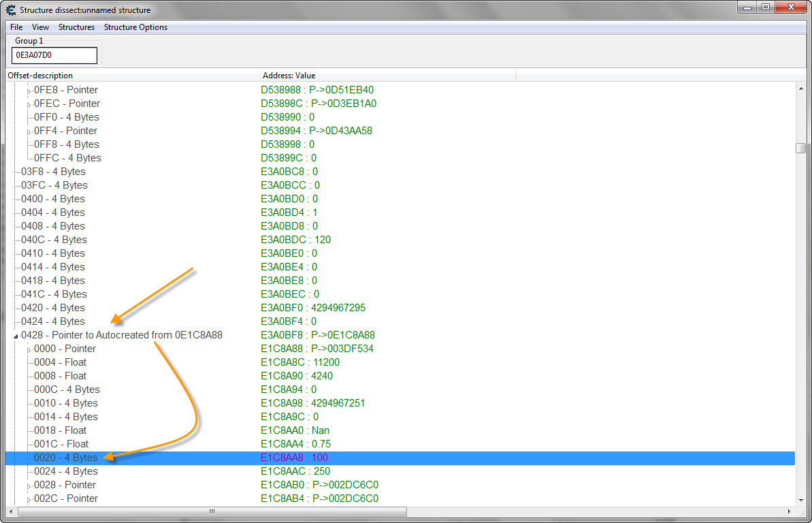Click the vertical scrollbar down arrow

pos(801,500)
